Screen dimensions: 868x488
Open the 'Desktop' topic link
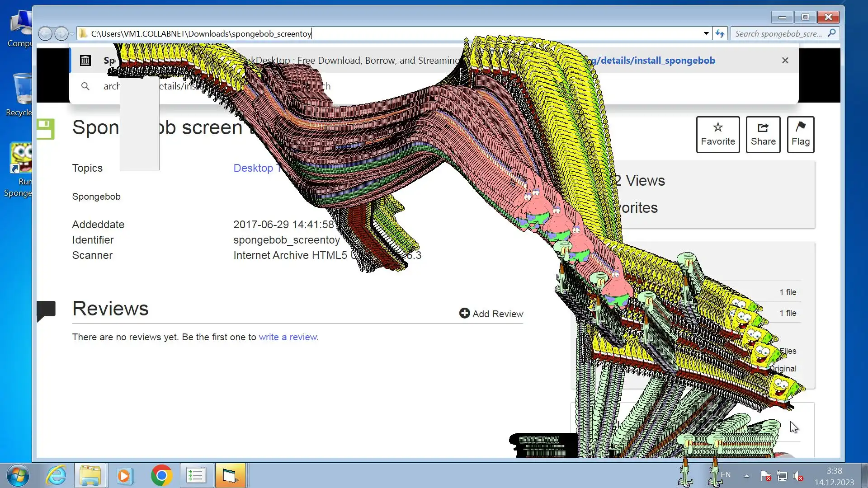pyautogui.click(x=253, y=168)
